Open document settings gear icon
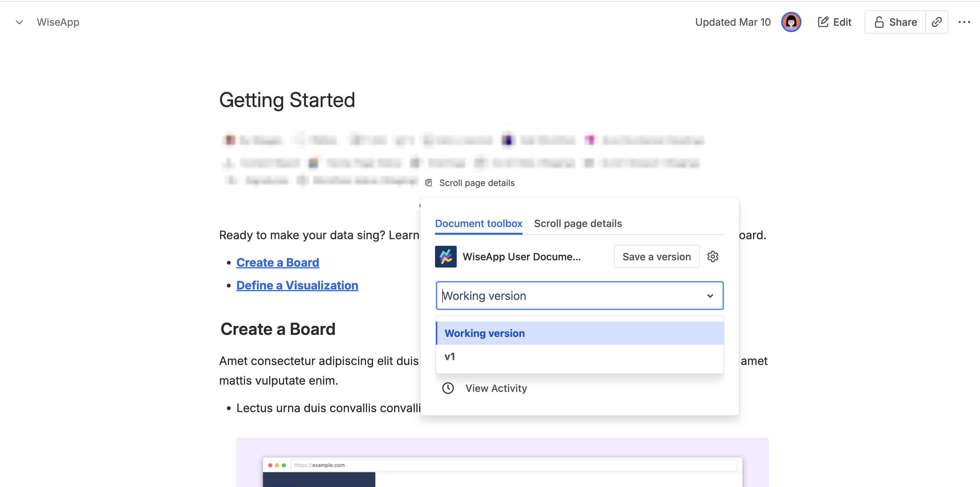Image resolution: width=980 pixels, height=487 pixels. [x=713, y=257]
